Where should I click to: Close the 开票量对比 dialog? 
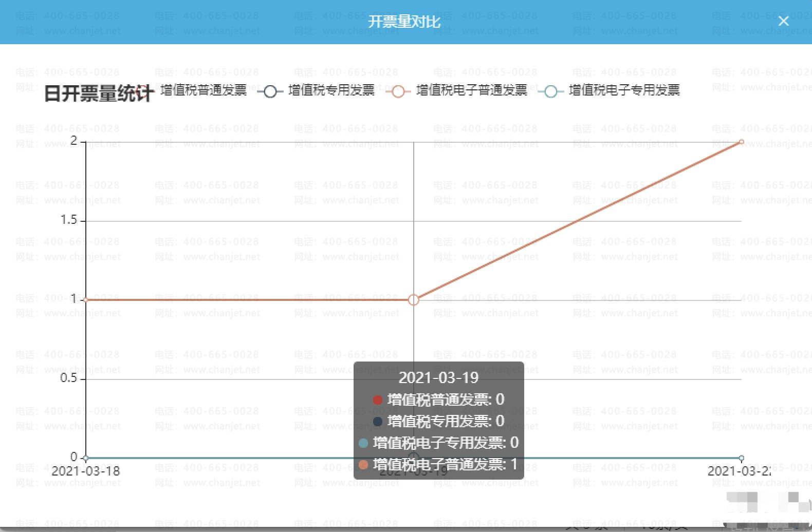click(x=783, y=21)
